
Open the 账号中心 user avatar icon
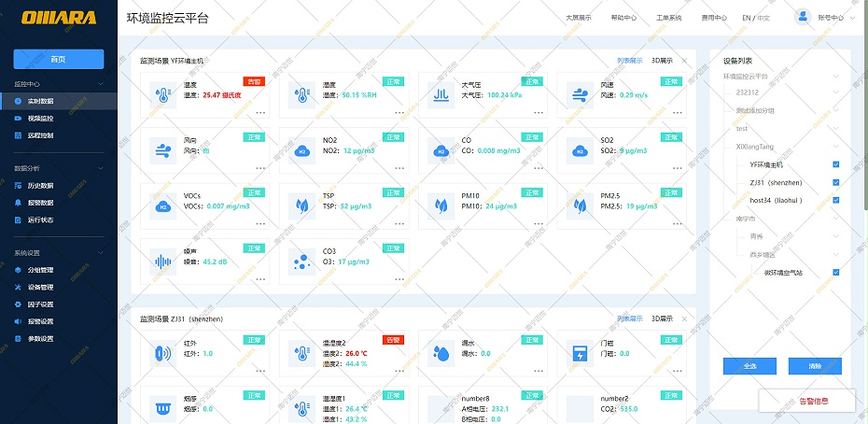point(804,17)
